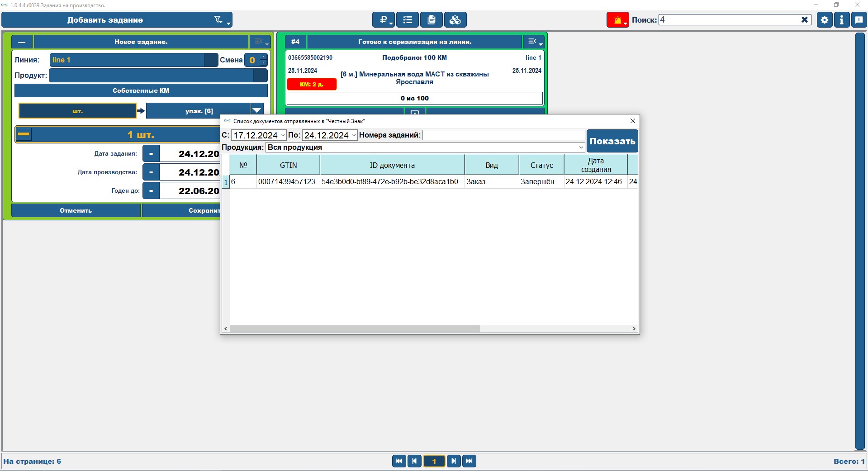This screenshot has height=471, width=868.
Task: Click the Показать button
Action: tap(612, 141)
